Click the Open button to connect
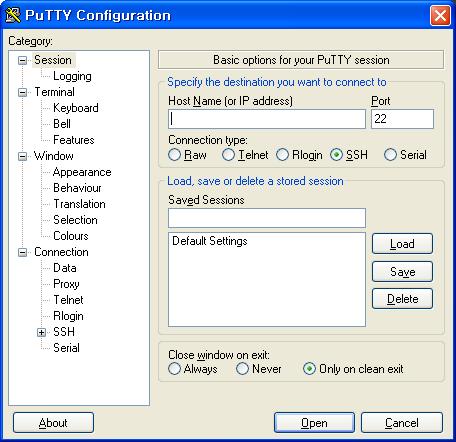Image resolution: width=456 pixels, height=442 pixels. (314, 423)
